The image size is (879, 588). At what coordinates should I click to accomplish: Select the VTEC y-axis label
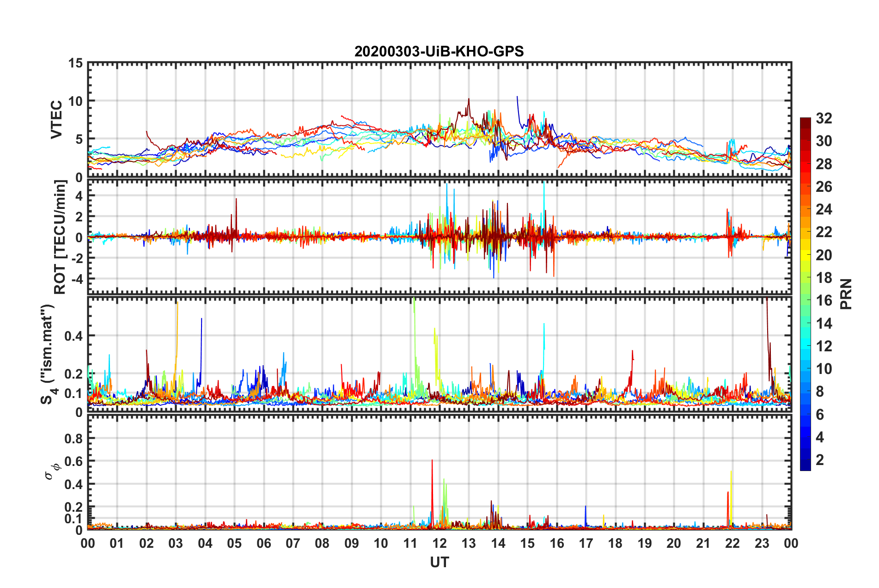tap(56, 119)
